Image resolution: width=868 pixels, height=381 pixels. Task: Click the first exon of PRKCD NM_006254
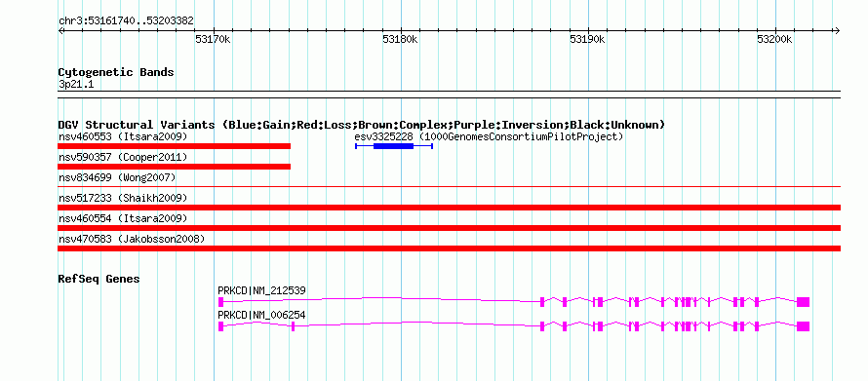coord(220,326)
